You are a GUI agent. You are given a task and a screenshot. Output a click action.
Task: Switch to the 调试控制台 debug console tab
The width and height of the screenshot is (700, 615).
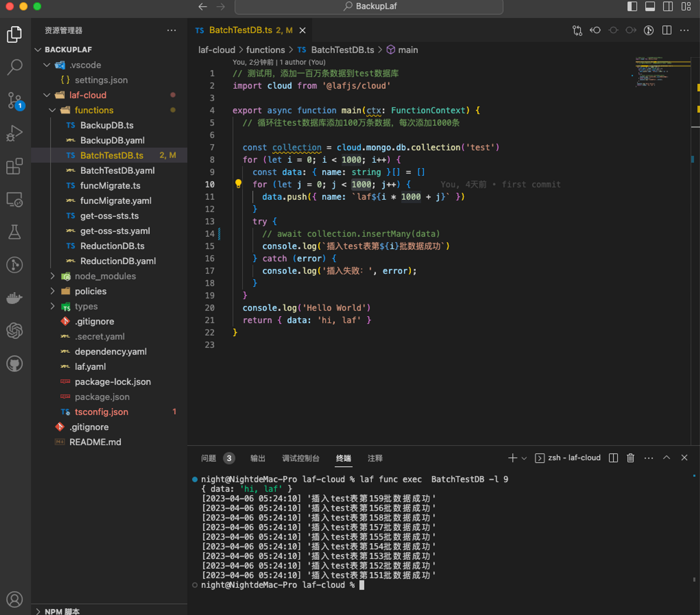pos(301,458)
